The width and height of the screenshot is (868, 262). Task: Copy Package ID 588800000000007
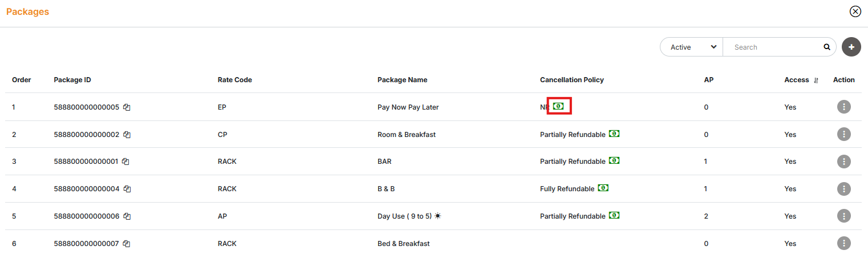coord(127,244)
